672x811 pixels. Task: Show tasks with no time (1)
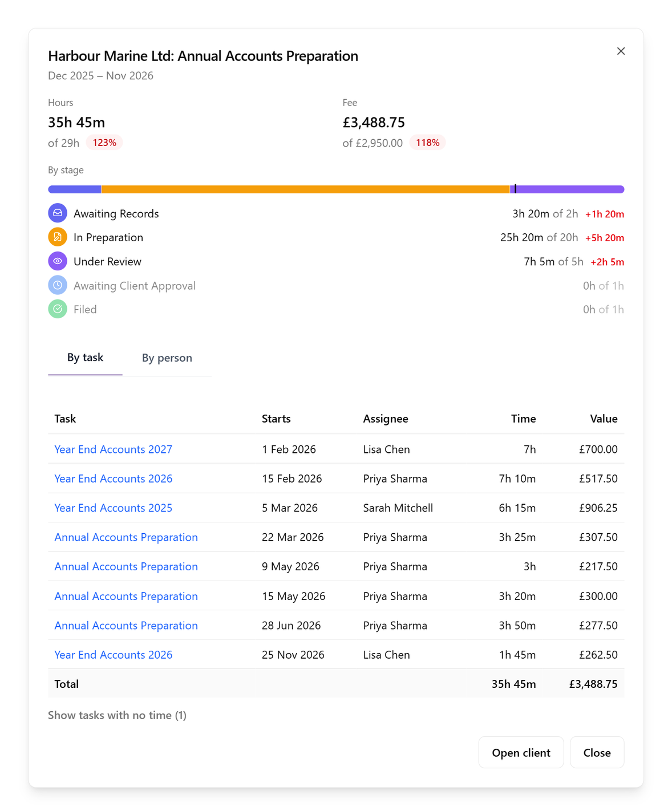click(117, 715)
